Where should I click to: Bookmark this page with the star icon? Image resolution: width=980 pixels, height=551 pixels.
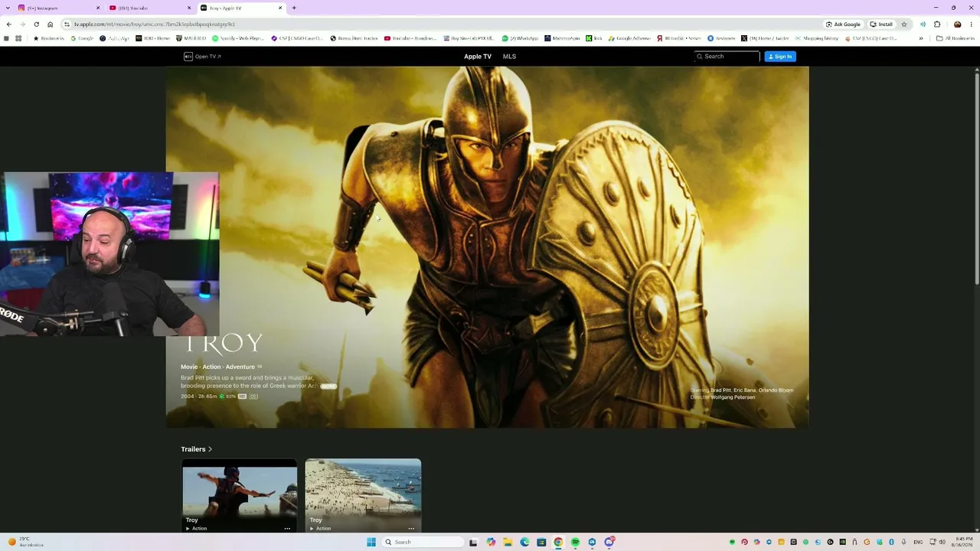click(904, 24)
